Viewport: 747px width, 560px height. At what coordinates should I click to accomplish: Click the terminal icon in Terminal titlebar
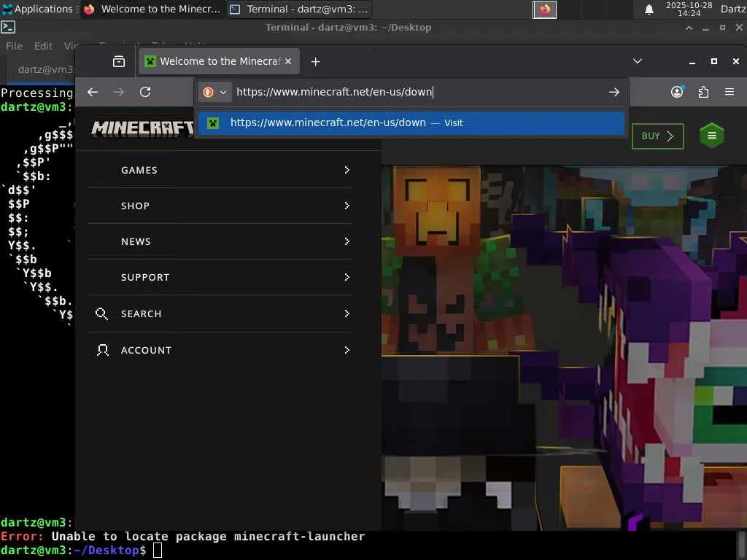[x=8, y=27]
